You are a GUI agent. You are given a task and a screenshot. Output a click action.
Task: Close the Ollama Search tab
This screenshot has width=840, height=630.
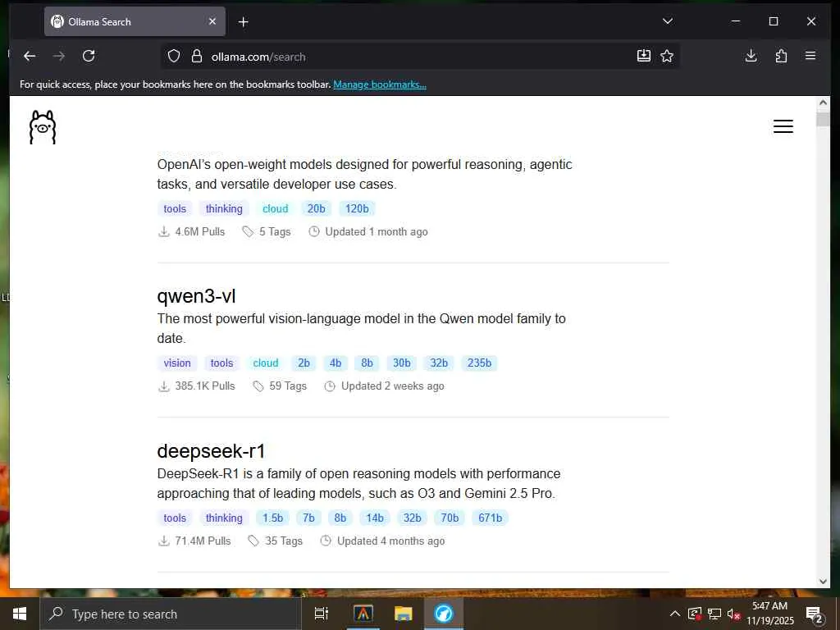tap(212, 21)
